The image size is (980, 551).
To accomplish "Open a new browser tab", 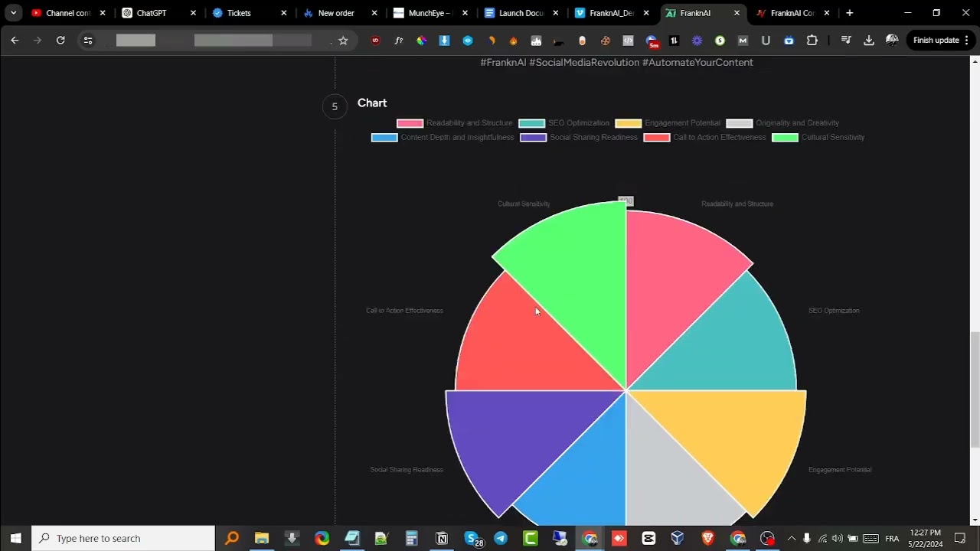I will [849, 13].
